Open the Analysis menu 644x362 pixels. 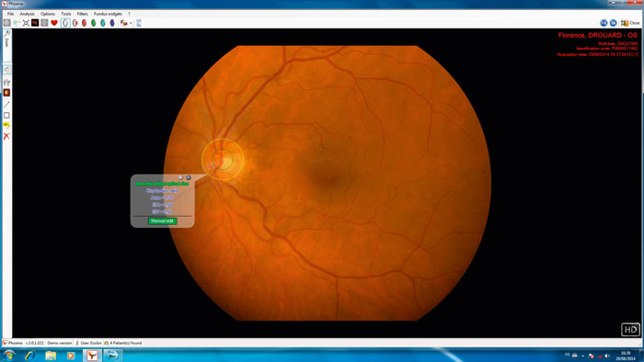click(x=27, y=14)
